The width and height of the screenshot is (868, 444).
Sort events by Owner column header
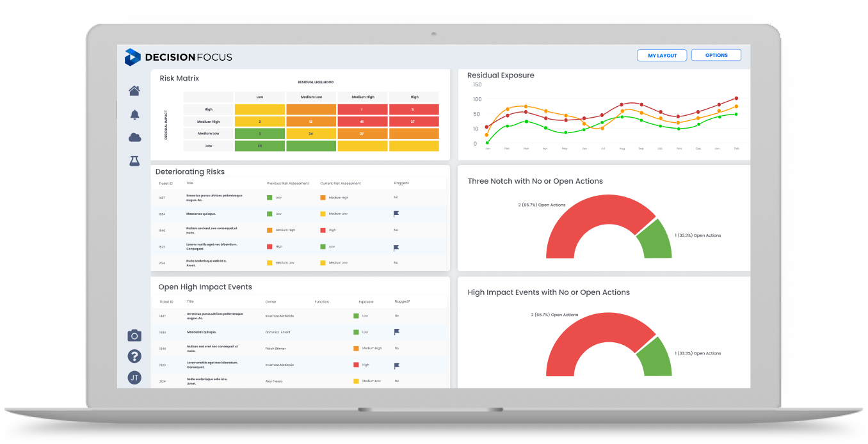click(270, 301)
